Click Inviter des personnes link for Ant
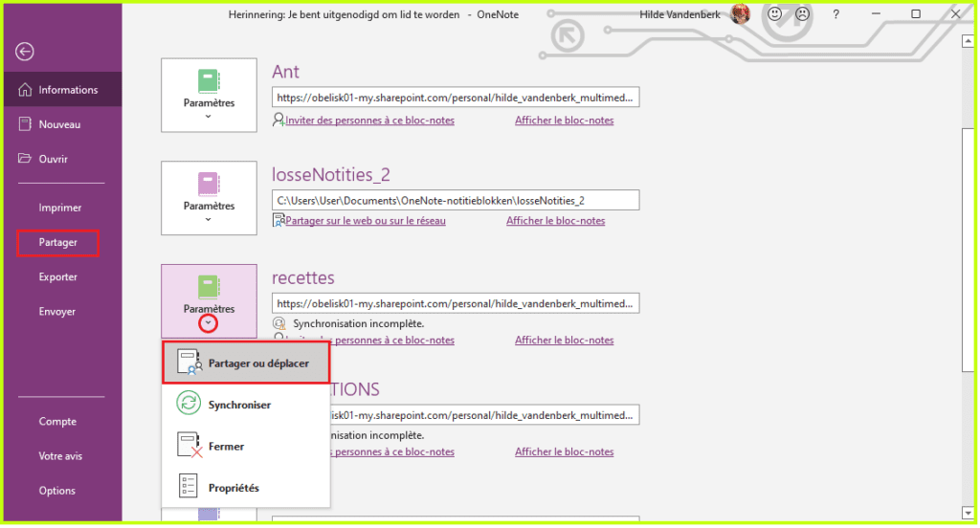This screenshot has height=528, width=980. point(370,120)
